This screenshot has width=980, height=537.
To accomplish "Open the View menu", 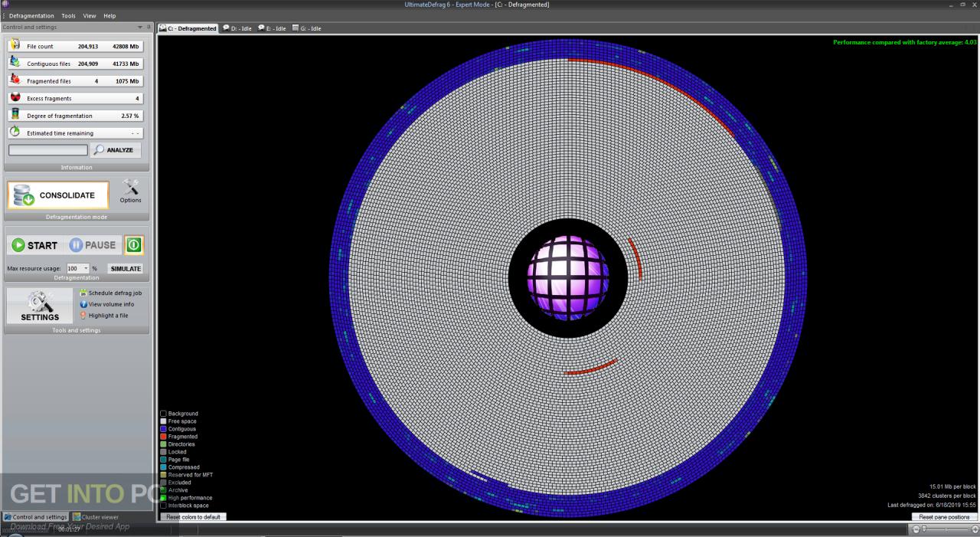I will 90,15.
